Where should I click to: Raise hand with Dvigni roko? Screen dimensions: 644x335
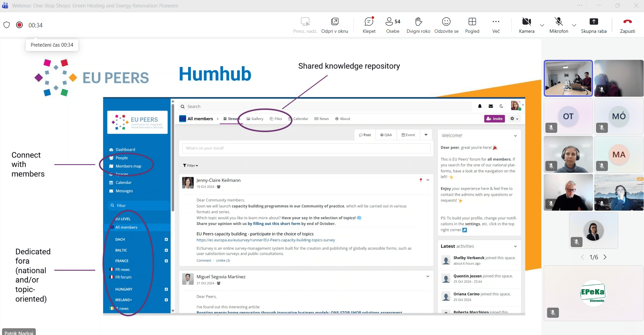click(x=418, y=25)
